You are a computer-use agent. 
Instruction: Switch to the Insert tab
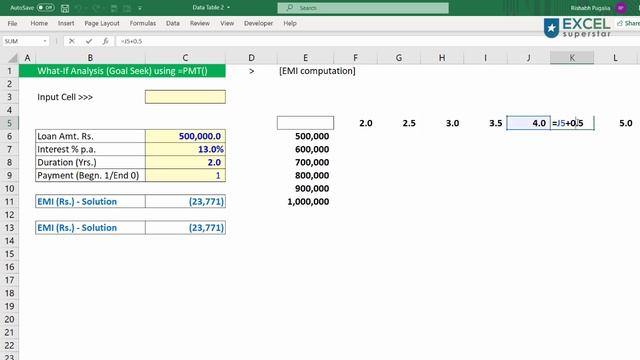coord(66,23)
